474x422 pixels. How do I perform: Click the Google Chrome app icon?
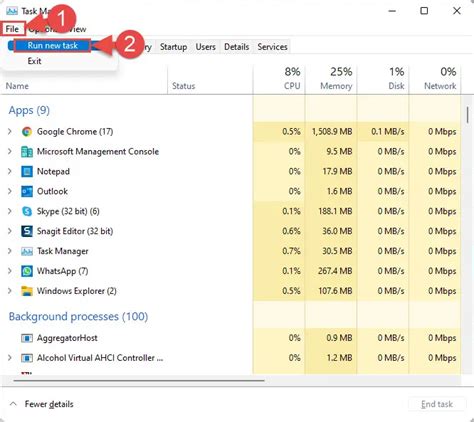click(27, 132)
